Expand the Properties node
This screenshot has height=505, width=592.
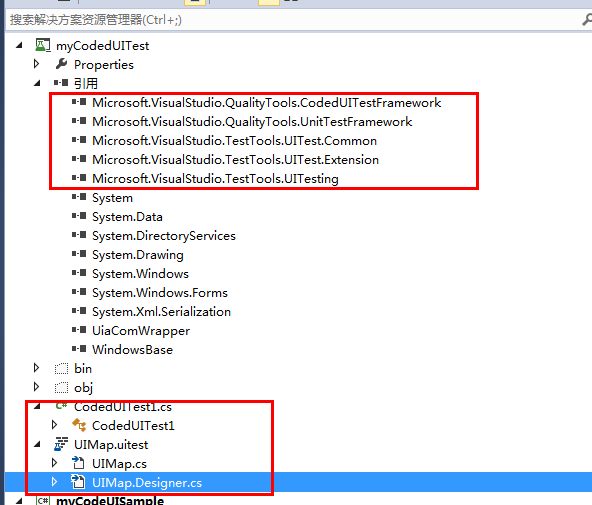(36, 64)
